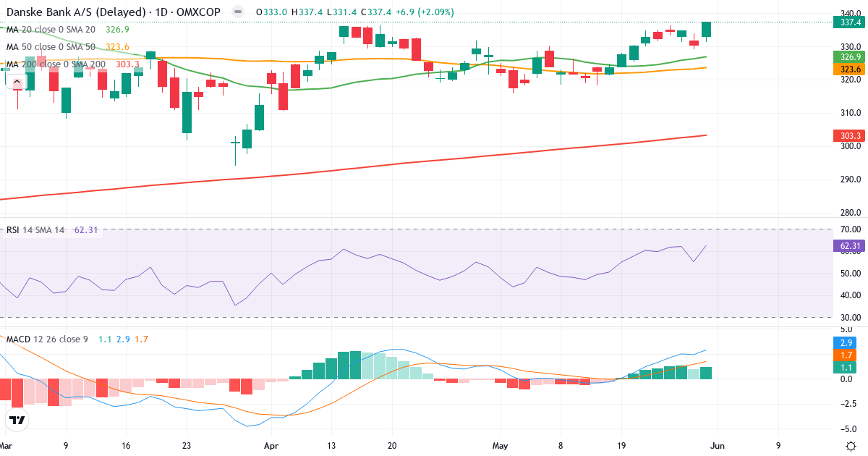
Task: Click the O333.0 open value
Action: [x=272, y=12]
